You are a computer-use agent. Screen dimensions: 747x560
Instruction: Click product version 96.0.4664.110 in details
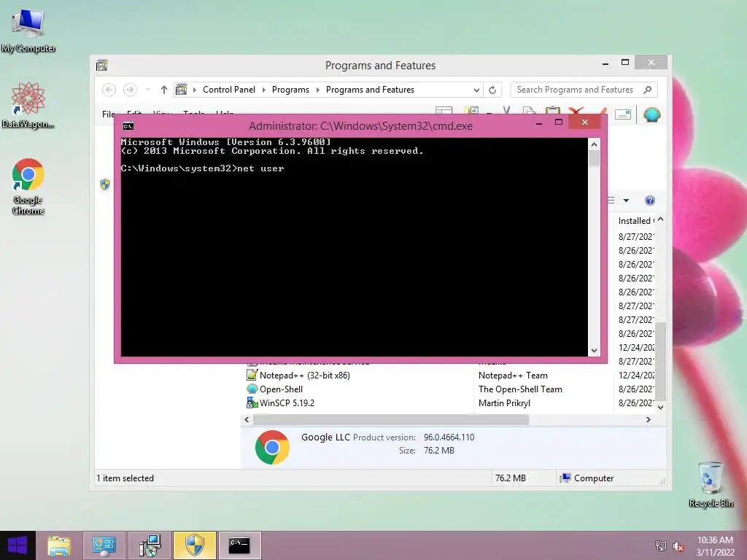(x=449, y=437)
